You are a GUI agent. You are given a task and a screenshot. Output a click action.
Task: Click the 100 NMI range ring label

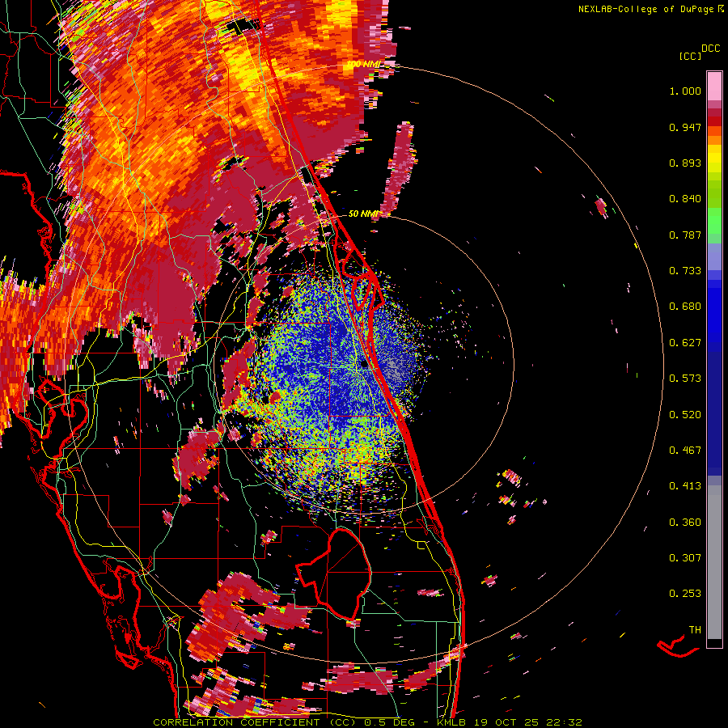pos(363,64)
